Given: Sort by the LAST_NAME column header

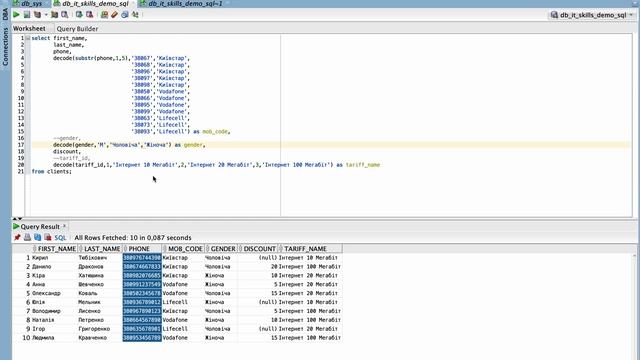Looking at the screenshot, I should (x=101, y=249).
